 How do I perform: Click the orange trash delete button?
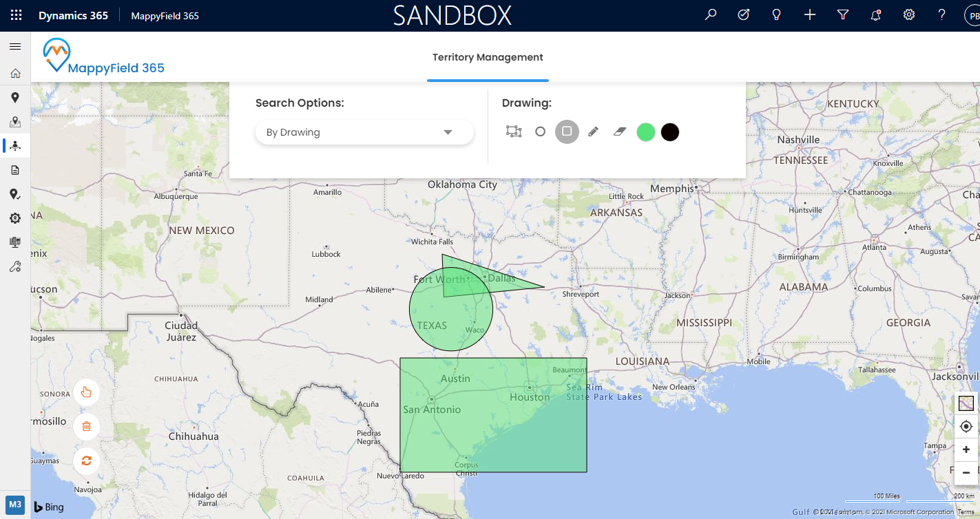pos(86,426)
